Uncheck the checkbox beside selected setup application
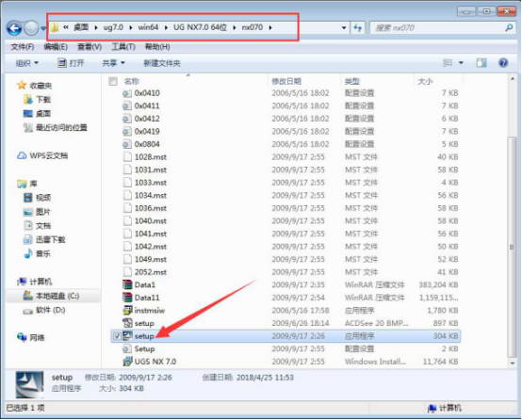The width and height of the screenshot is (522, 420). pos(117,336)
